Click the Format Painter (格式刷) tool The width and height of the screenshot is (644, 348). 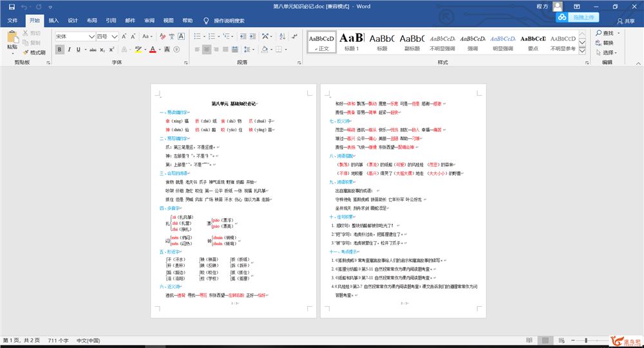(33, 53)
